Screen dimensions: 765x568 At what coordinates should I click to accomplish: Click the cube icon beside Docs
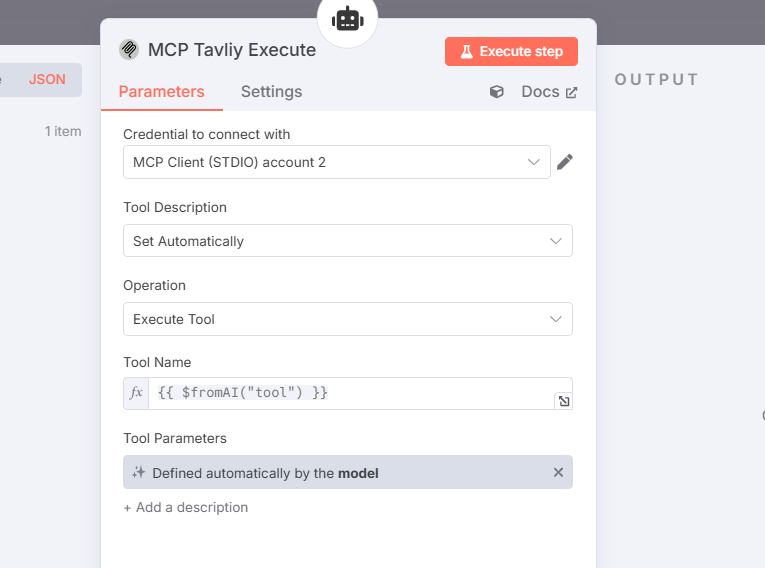tap(497, 92)
